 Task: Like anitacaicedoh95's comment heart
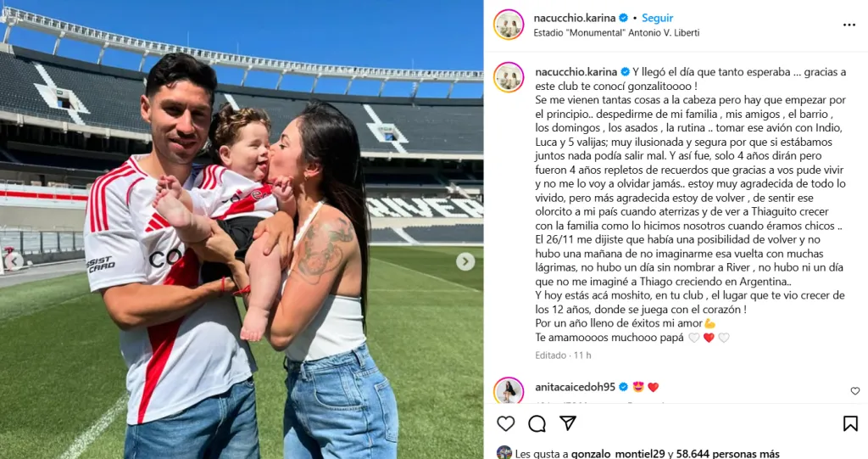click(x=855, y=391)
